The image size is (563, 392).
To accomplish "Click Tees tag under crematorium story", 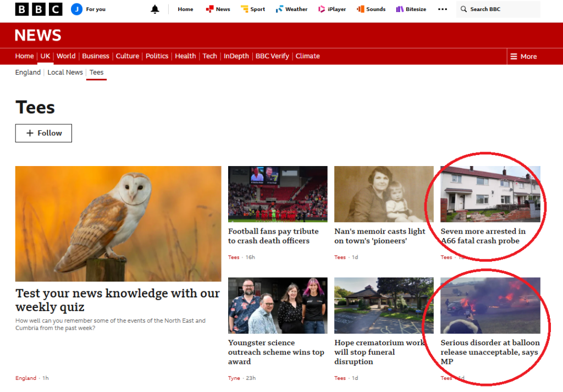I will (340, 378).
